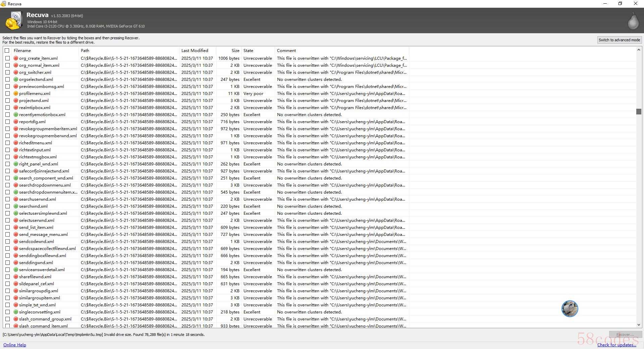This screenshot has width=644, height=349.
Task: Tick checkbox for searchuserwnd.xml
Action: click(7, 199)
